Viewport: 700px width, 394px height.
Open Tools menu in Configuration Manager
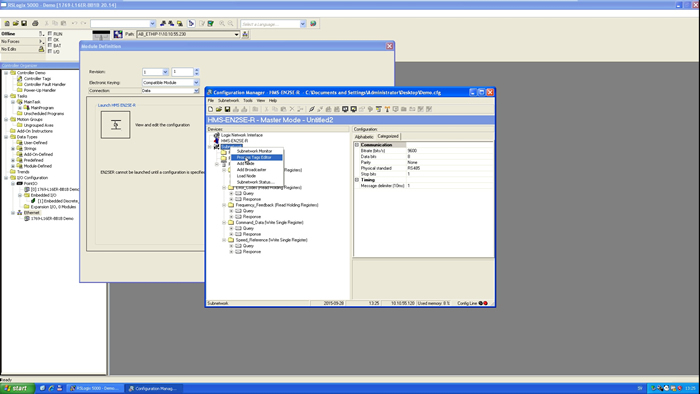point(248,100)
